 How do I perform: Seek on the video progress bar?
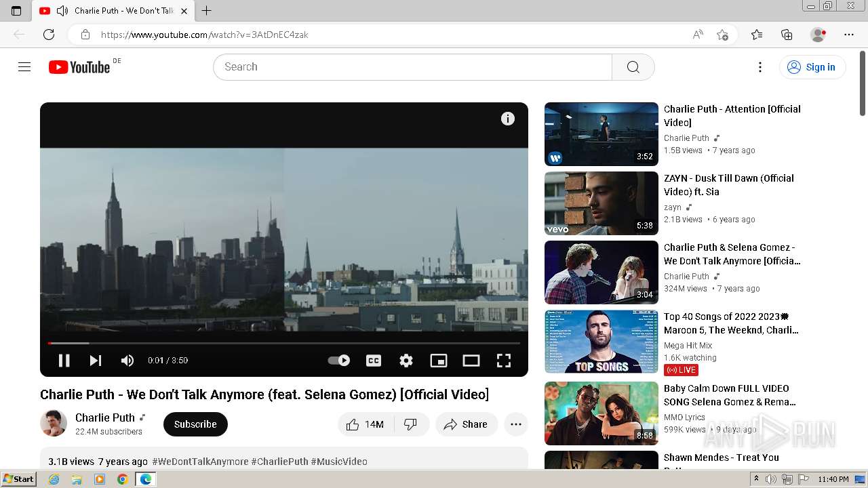[284, 344]
